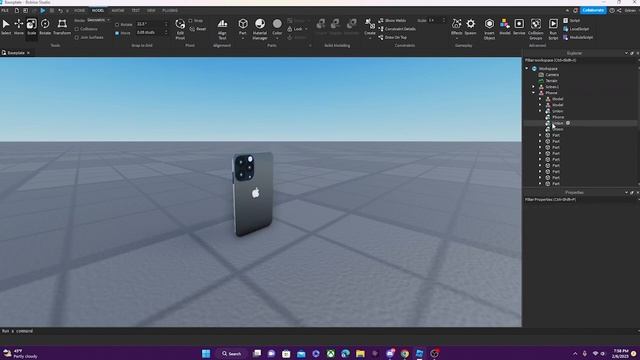Click the Insert Object icon
640x360 pixels.
pyautogui.click(x=489, y=29)
